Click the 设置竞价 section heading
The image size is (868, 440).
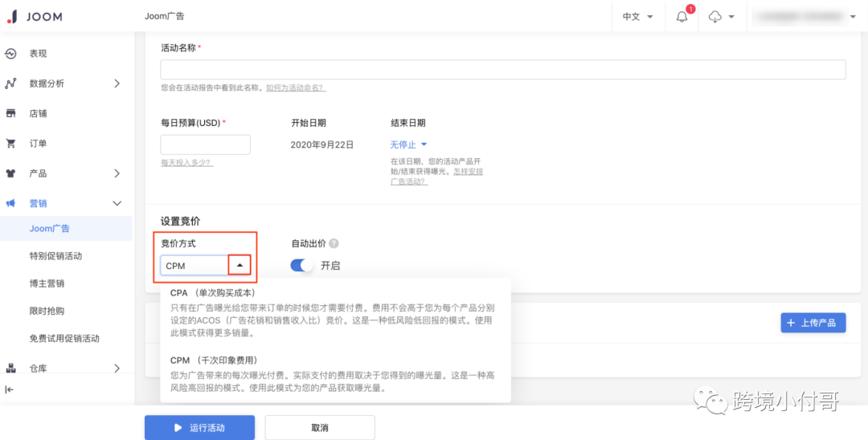[181, 221]
